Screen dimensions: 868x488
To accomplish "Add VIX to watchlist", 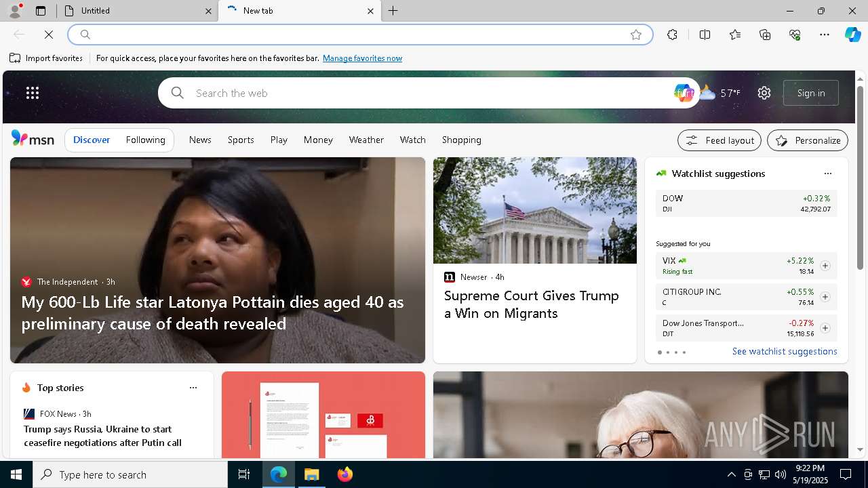I will [x=825, y=266].
